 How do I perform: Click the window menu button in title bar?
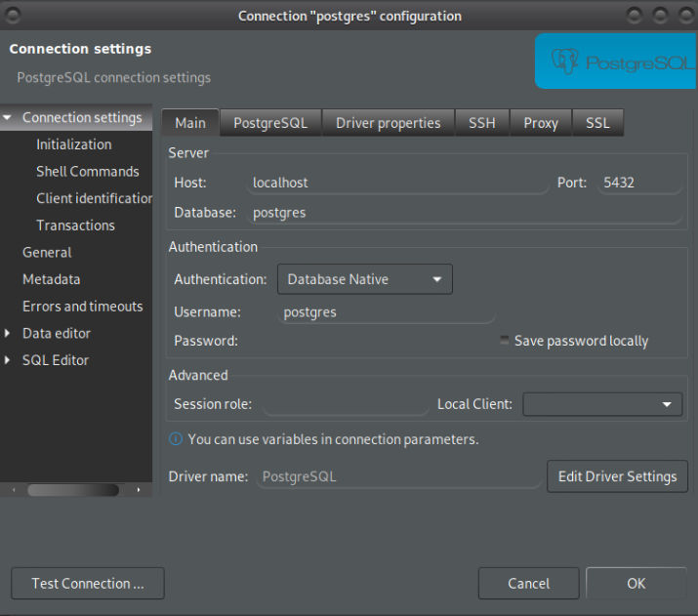(13, 16)
